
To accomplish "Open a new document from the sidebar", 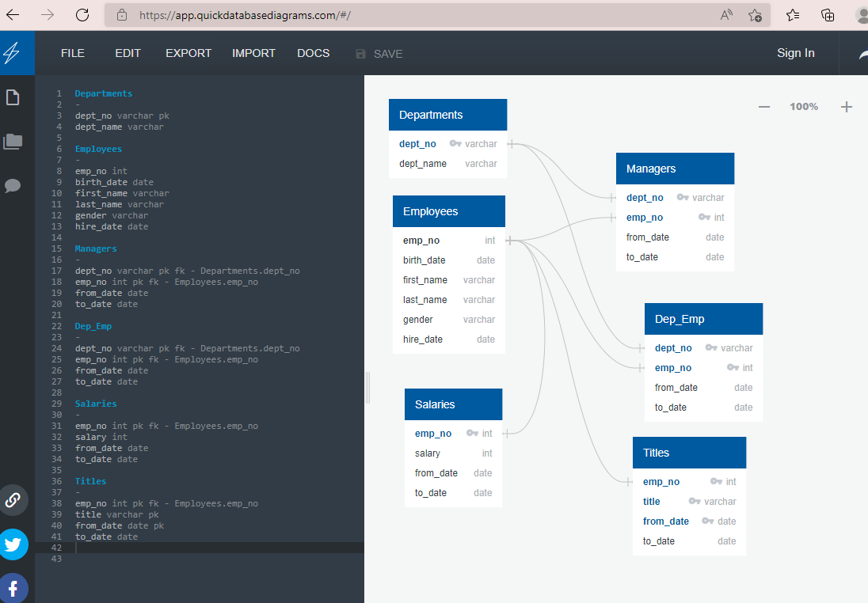I will tap(11, 97).
